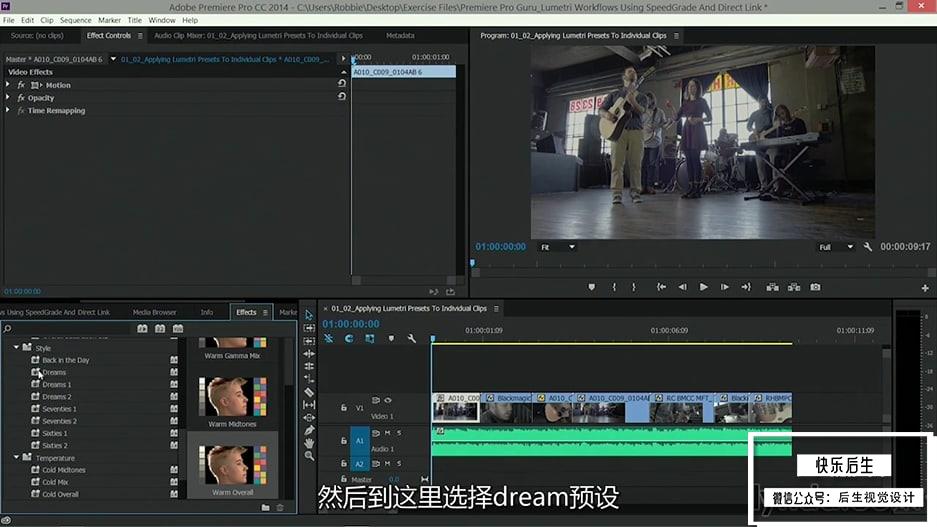Select the Warm Midtones preset thumbnail
The width and height of the screenshot is (937, 527).
pos(232,396)
